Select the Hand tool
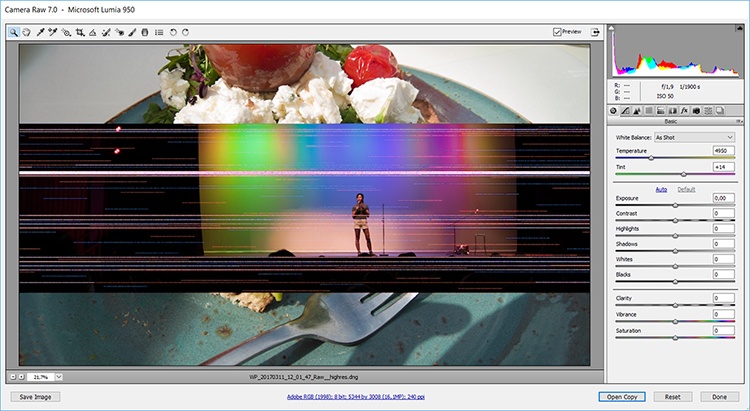The width and height of the screenshot is (750, 411). click(x=27, y=32)
